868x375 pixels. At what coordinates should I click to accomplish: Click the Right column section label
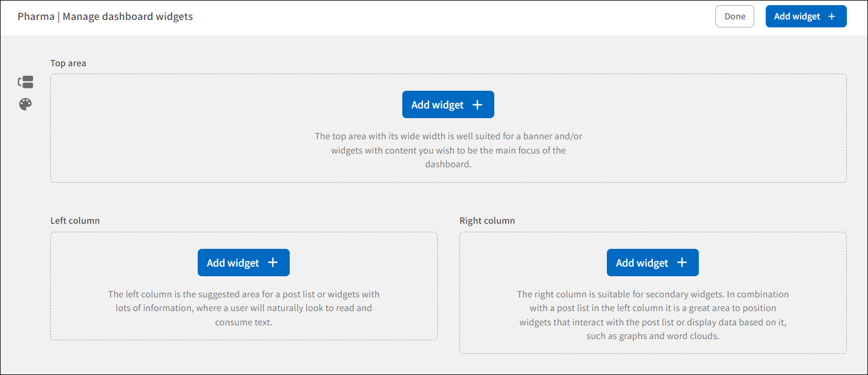(x=487, y=220)
